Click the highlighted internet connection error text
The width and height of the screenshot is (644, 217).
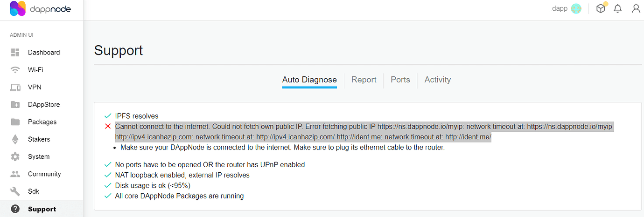[364, 132]
